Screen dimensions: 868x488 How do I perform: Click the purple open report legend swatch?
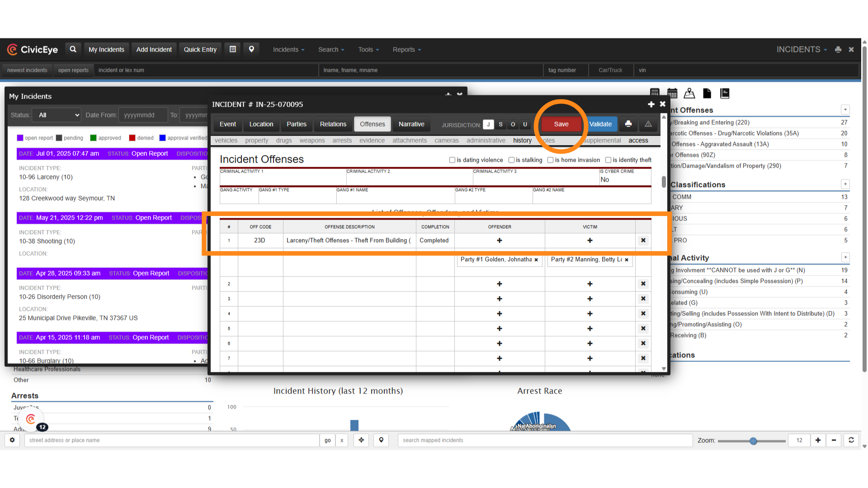20,138
